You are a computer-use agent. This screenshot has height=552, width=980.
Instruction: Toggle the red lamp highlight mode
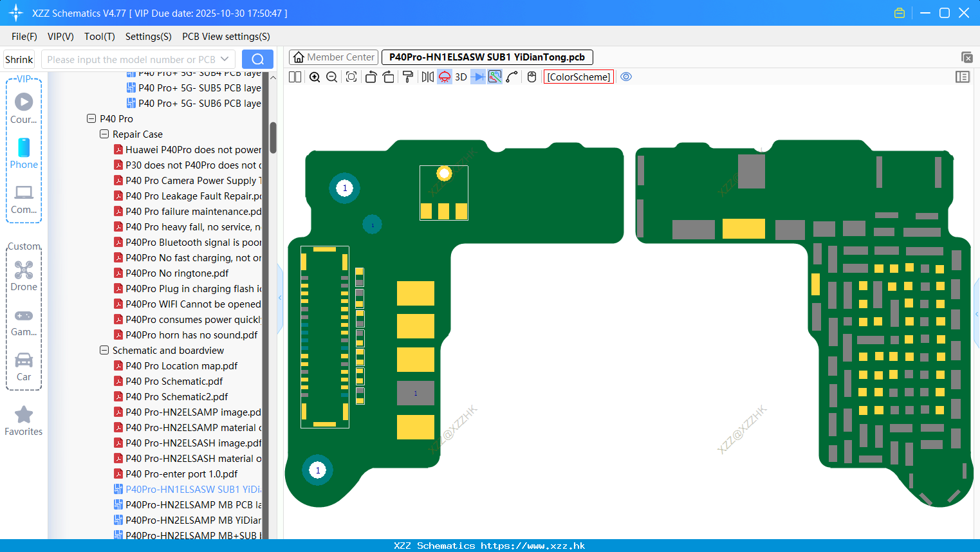tap(445, 77)
